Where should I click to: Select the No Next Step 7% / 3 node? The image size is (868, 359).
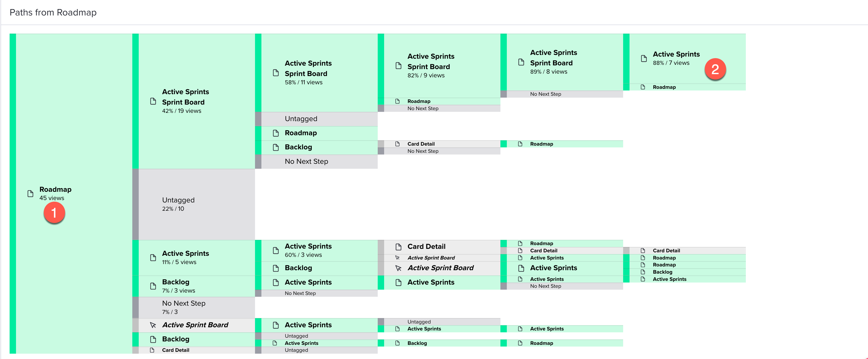197,308
